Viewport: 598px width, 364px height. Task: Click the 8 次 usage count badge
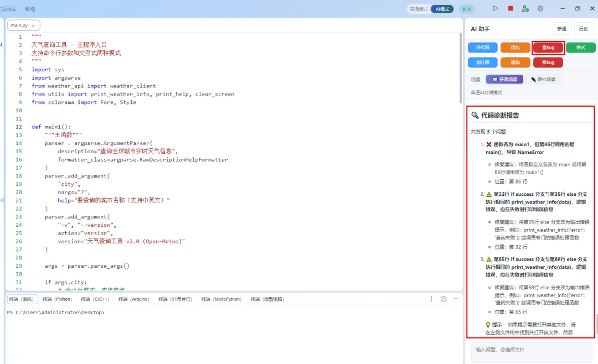click(x=467, y=9)
